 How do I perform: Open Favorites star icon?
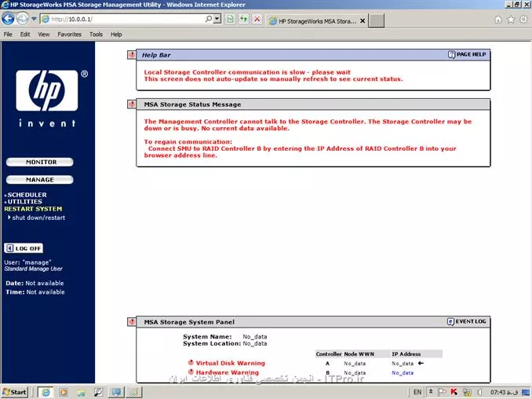pos(511,20)
